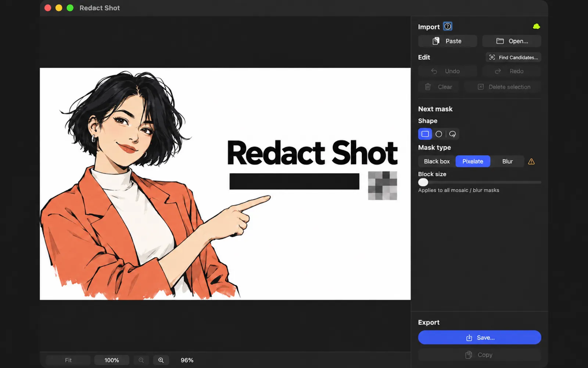Click the yellow warning triangle icon

pos(531,162)
